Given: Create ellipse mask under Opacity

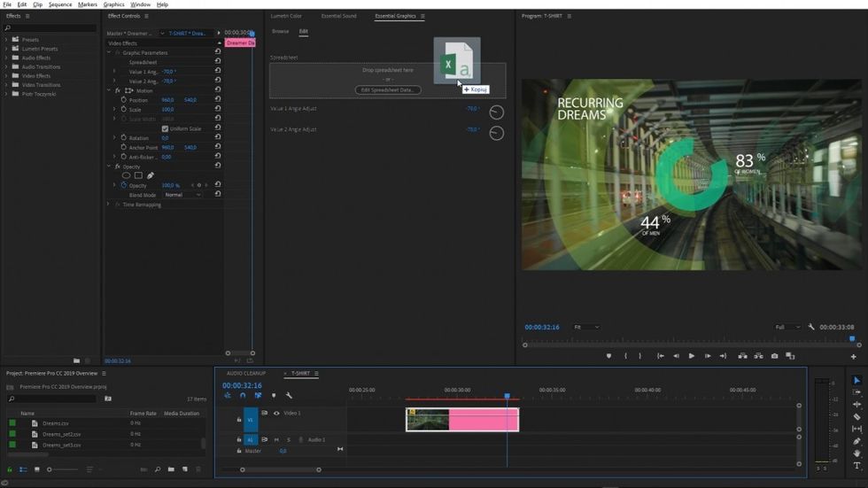Looking at the screenshot, I should (x=126, y=175).
